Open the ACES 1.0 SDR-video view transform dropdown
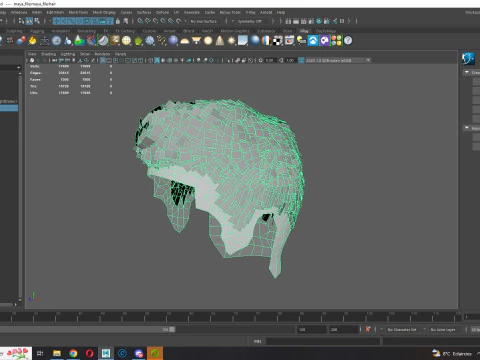Viewport: 480px width, 360px height. coord(338,60)
